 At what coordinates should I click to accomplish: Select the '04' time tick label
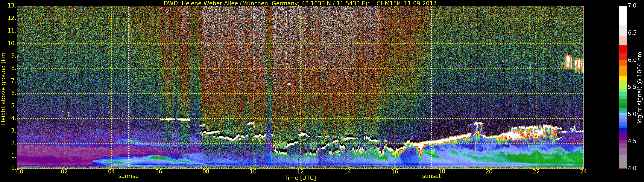[111, 172]
